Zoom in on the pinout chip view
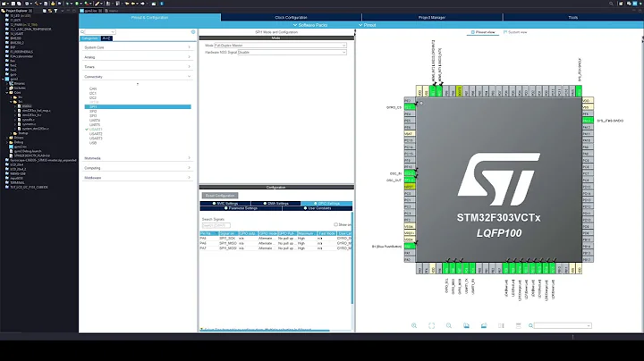This screenshot has width=644, height=361. coord(414,325)
